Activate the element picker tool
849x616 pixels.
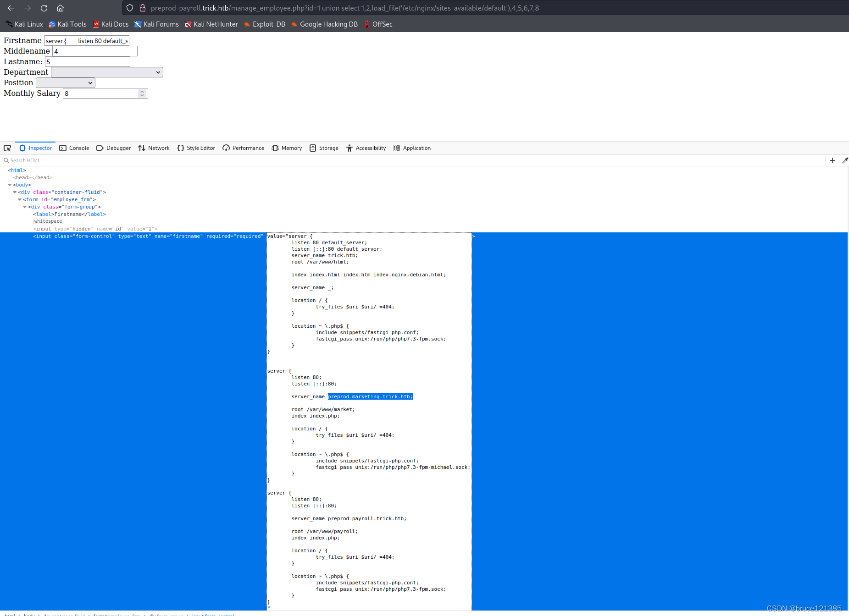click(7, 148)
